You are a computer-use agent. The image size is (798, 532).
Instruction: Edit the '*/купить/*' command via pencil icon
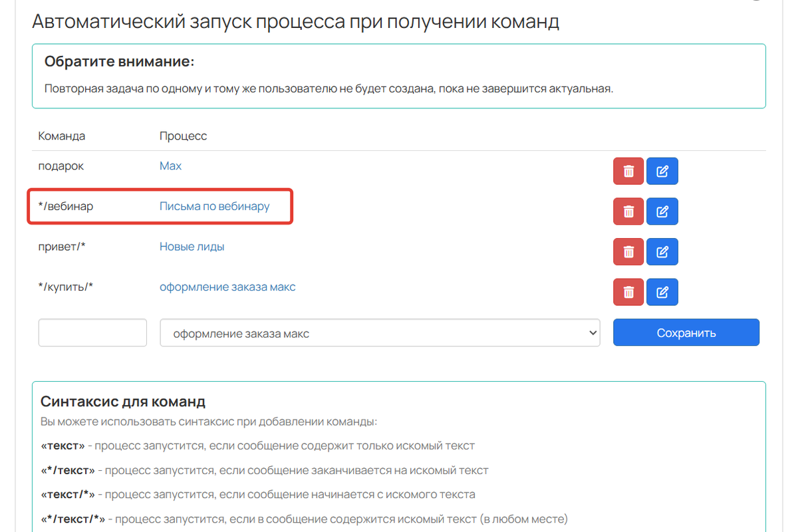(662, 291)
